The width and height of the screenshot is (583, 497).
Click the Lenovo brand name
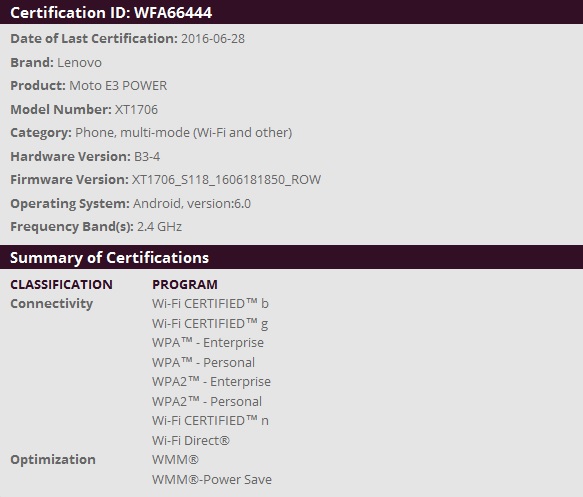79,62
